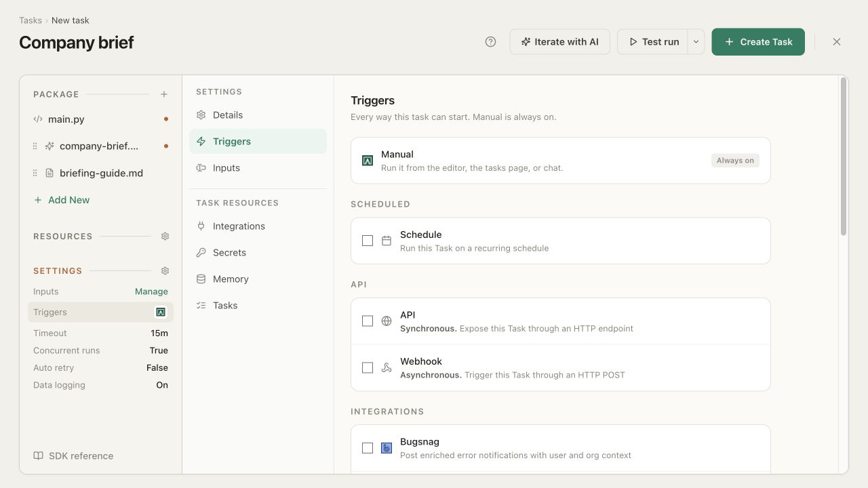
Task: Enable the Schedule trigger checkbox
Action: [368, 241]
